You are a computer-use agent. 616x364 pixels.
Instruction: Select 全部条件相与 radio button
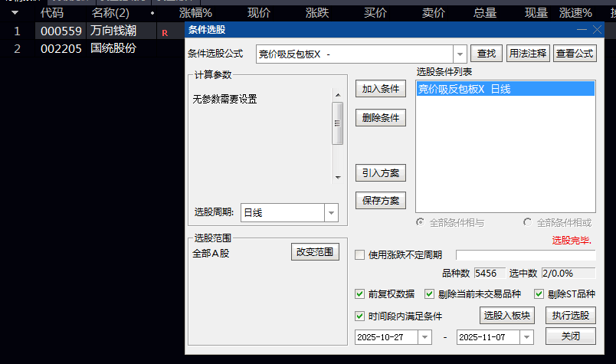point(421,222)
